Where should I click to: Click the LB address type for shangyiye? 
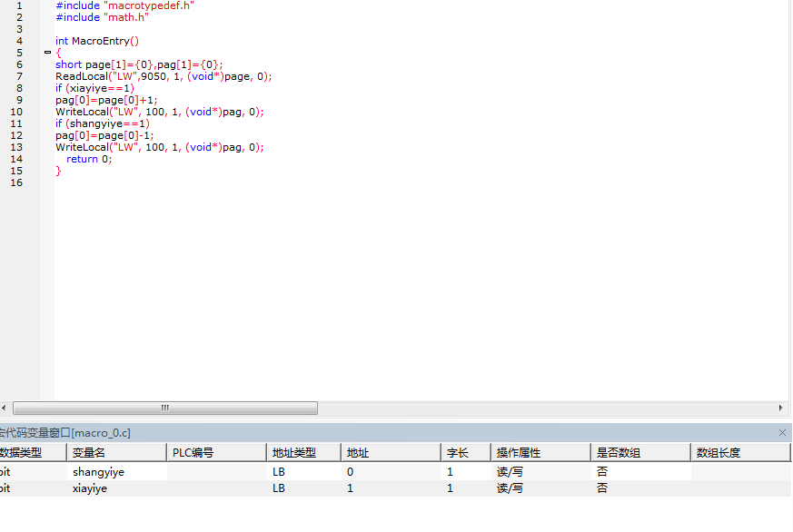(x=279, y=472)
